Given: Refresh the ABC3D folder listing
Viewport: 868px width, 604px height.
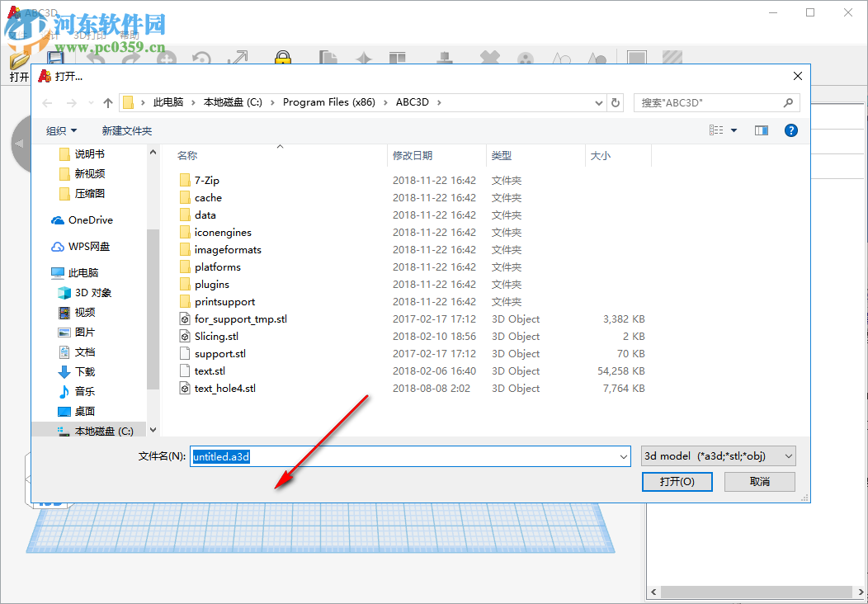Looking at the screenshot, I should (616, 102).
